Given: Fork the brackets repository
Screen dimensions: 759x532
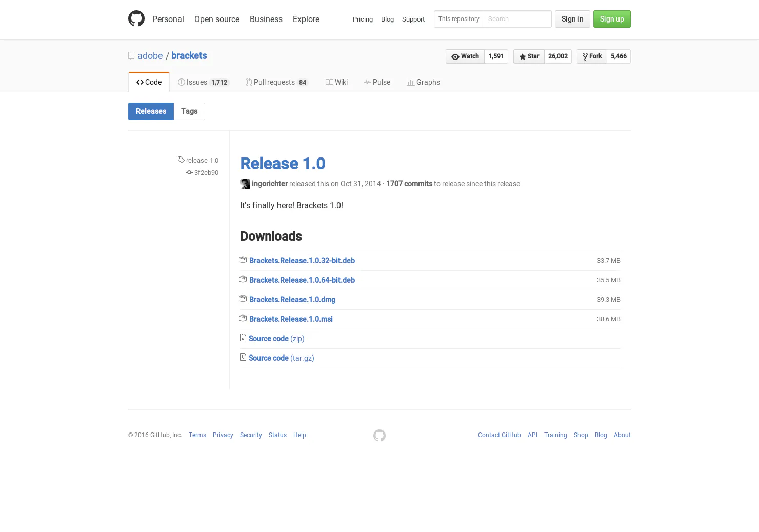Looking at the screenshot, I should click(592, 56).
